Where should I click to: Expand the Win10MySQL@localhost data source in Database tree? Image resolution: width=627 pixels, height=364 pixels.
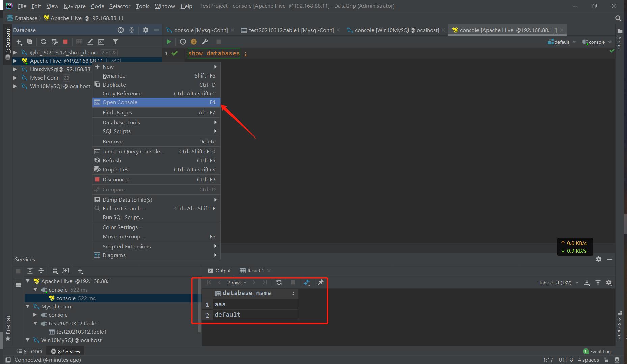pos(15,86)
